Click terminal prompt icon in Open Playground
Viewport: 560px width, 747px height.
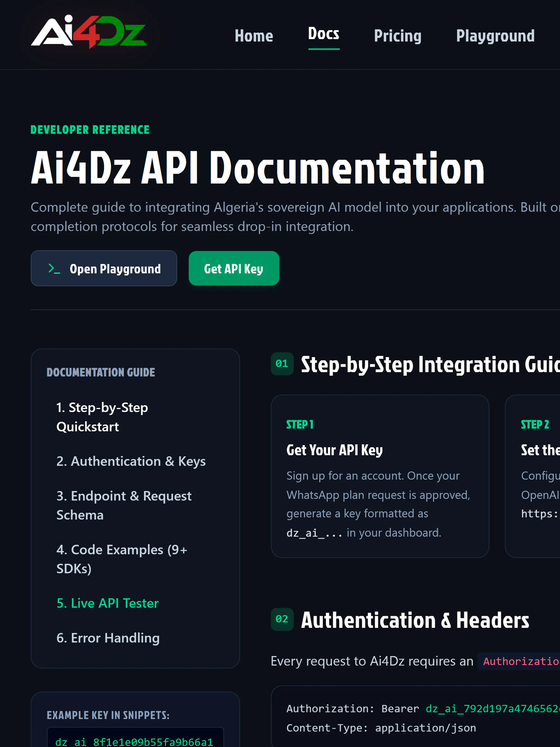pos(54,269)
